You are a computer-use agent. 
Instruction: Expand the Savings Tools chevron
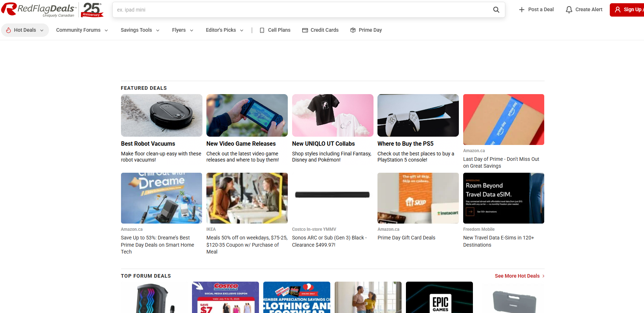(158, 30)
